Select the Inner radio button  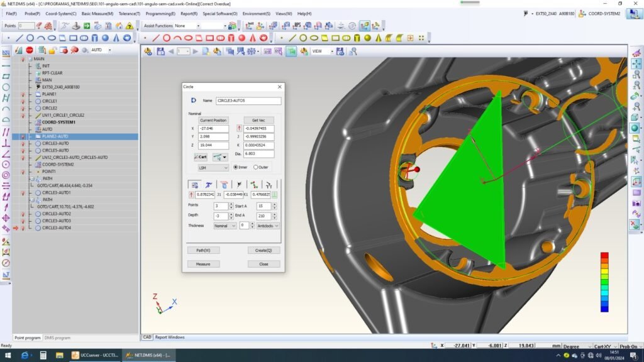click(236, 167)
